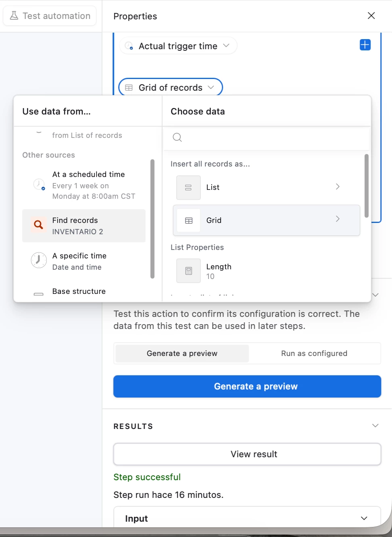The width and height of the screenshot is (392, 537).
Task: Click the scheduled time clock icon
Action: pyautogui.click(x=39, y=185)
